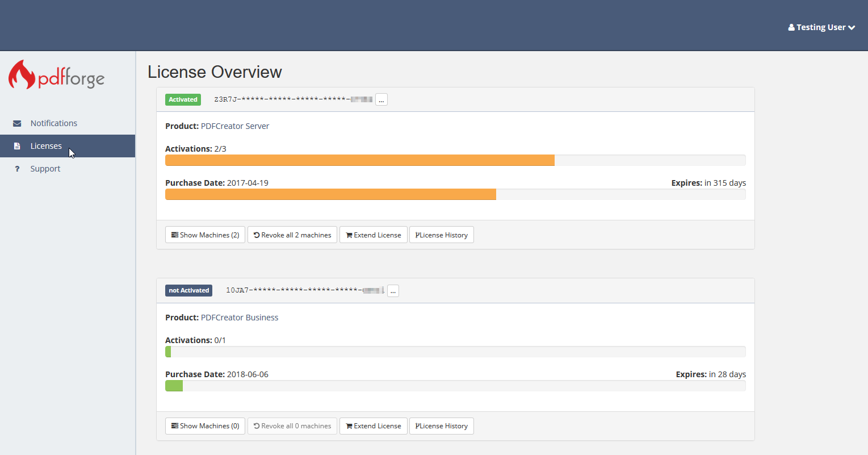Show Machines (0) for PDFCreator Business
The height and width of the screenshot is (455, 868).
tap(205, 426)
